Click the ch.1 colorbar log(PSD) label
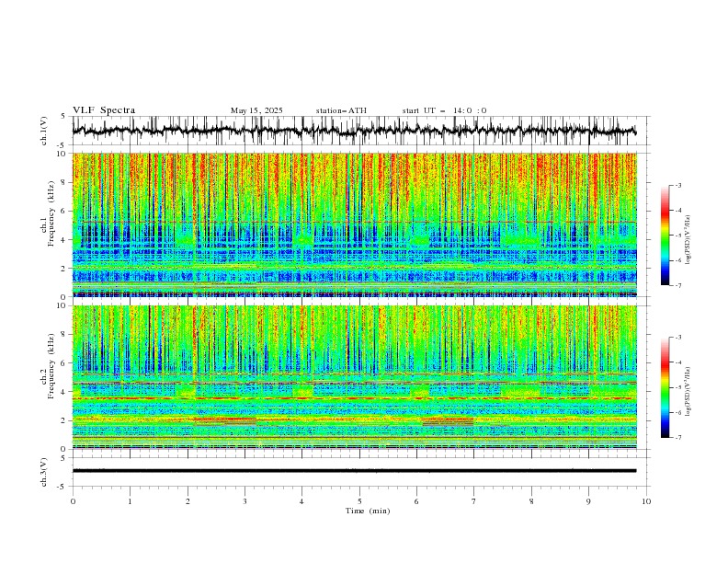Screen dimensions: 728x563 688,240
